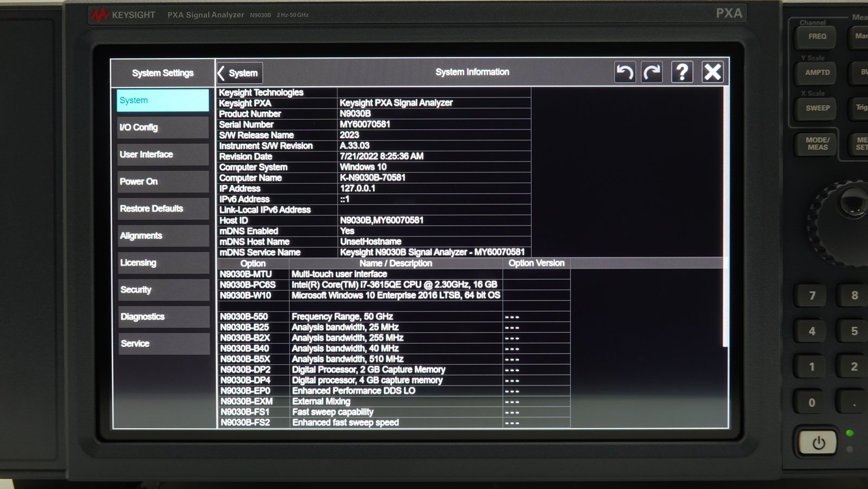The height and width of the screenshot is (489, 868).
Task: Click the Host ID value N9030B,MY60070581
Action: [382, 220]
